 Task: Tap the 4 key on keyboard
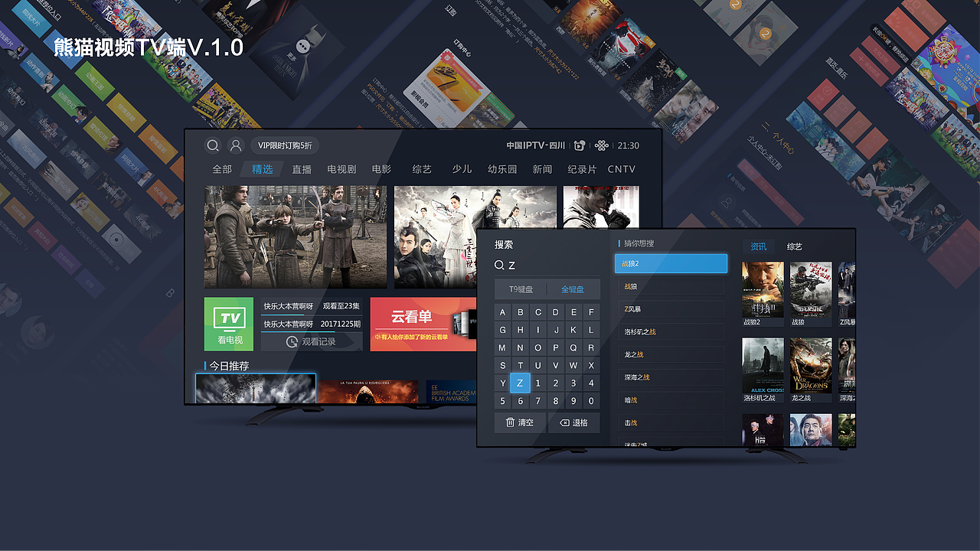point(591,383)
